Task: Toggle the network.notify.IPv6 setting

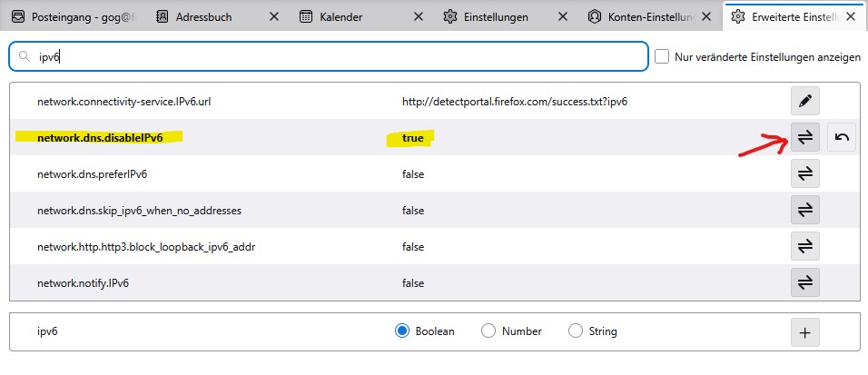Action: coord(804,282)
